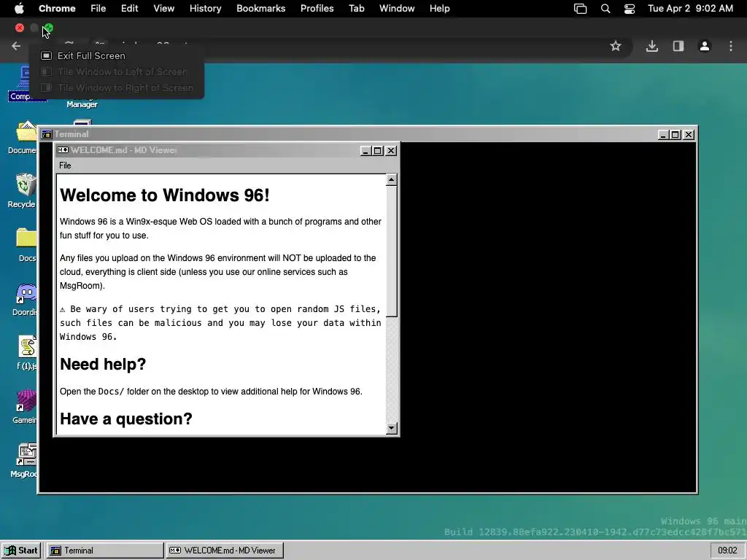Open the Docs folder on desktop
747x560 pixels.
point(27,245)
